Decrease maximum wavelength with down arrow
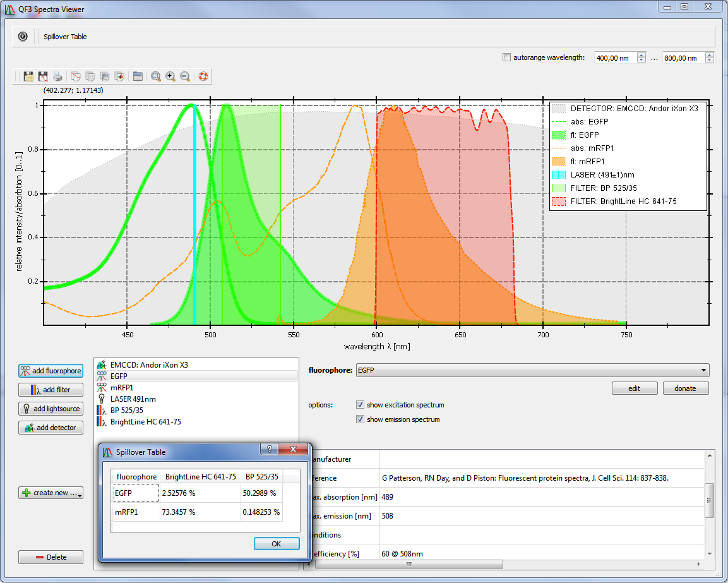Image resolution: width=728 pixels, height=583 pixels. point(710,61)
